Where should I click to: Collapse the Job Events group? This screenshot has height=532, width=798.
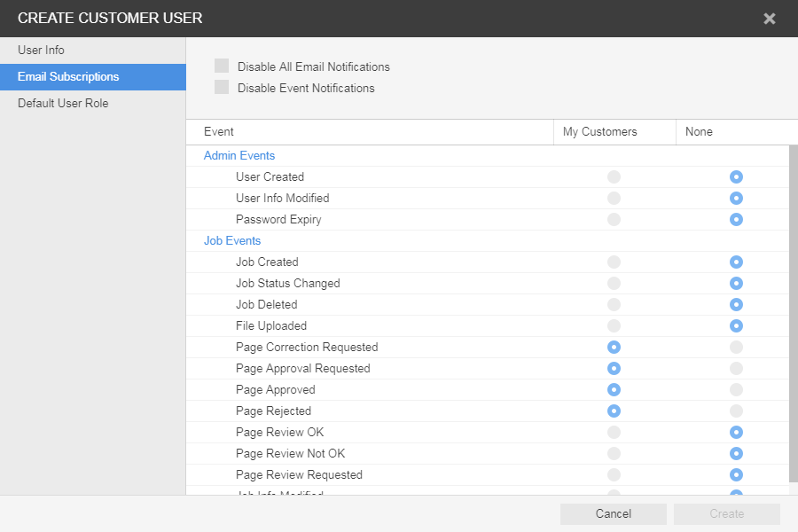pos(232,241)
